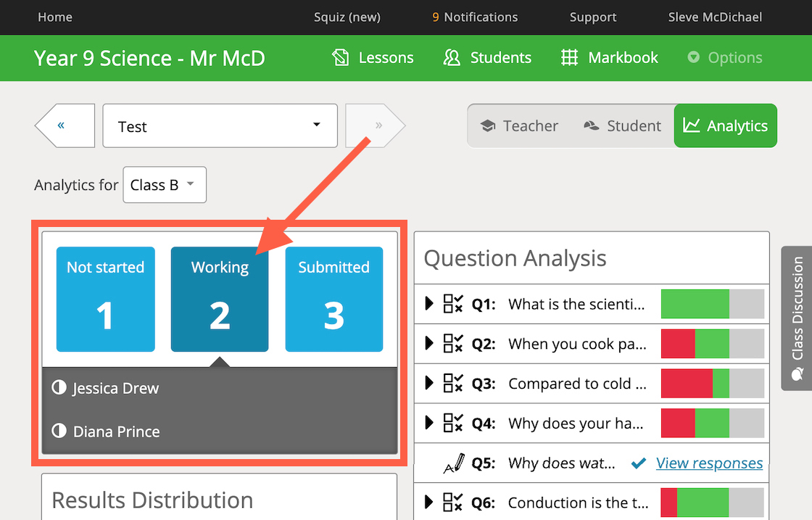Screen dimensions: 812x520
Task: Show the Submitted students tile
Action: (334, 300)
